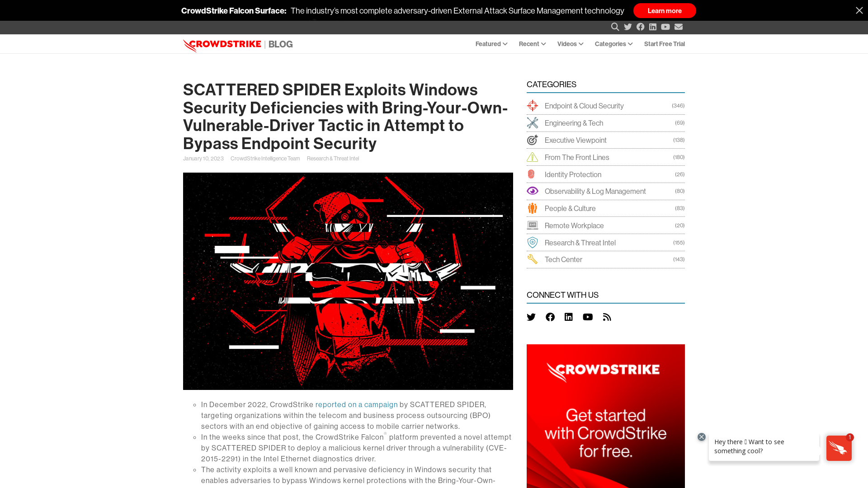Click the CrowdStrike search icon
Screen dimensions: 868x488
tap(615, 27)
